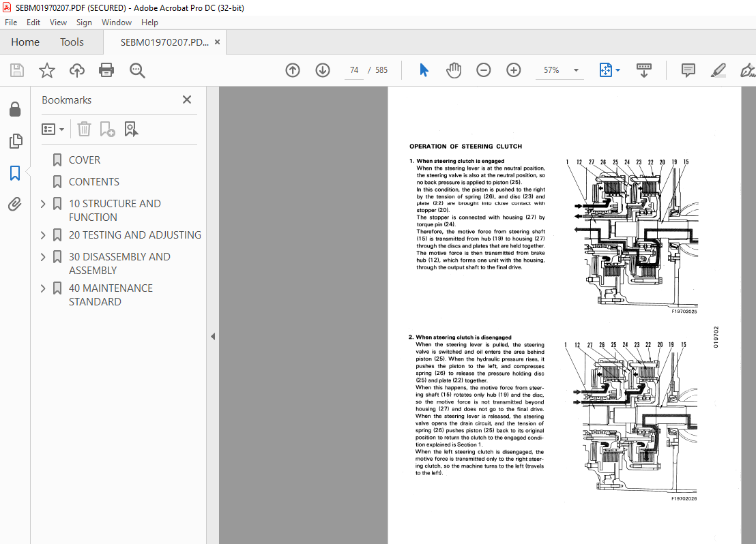Open the Edit menu
The image size is (756, 544).
[33, 22]
